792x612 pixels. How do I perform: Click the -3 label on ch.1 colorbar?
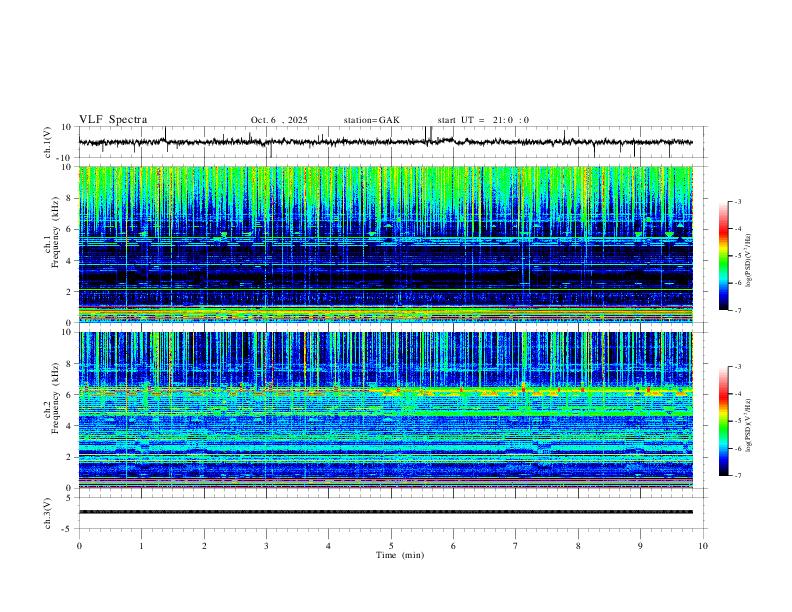tap(738, 201)
